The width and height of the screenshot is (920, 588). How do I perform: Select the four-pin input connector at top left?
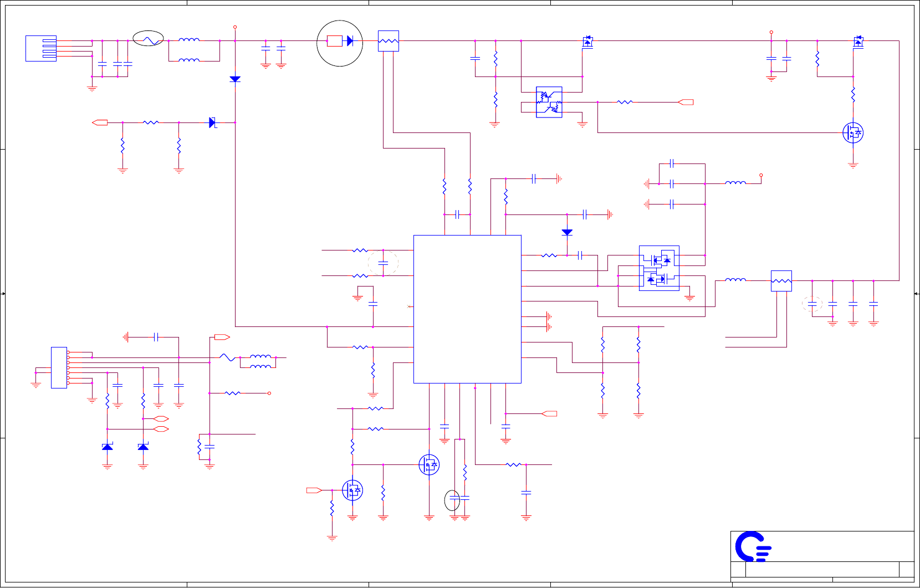pos(41,48)
